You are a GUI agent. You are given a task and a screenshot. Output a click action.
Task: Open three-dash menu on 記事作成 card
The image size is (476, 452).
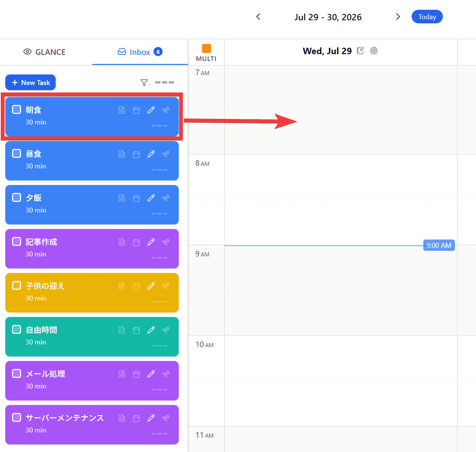(159, 258)
